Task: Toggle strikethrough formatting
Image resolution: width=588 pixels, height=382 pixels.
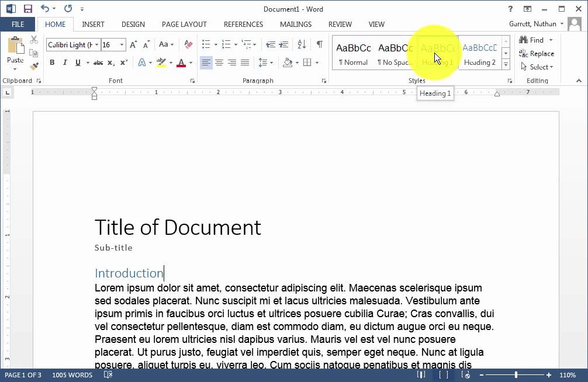Action: (98, 62)
